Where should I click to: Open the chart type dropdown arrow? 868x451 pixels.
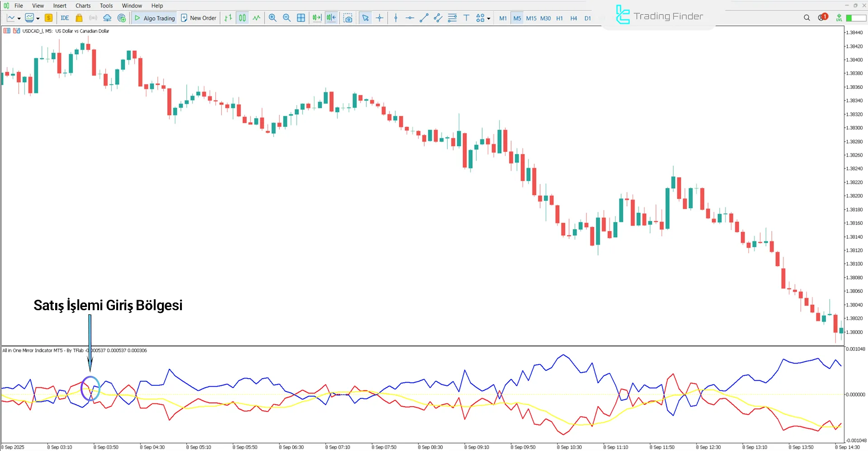click(19, 18)
